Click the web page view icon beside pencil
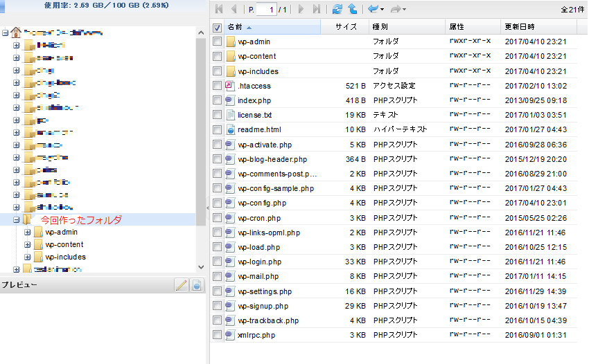The image size is (589, 364). 197,284
